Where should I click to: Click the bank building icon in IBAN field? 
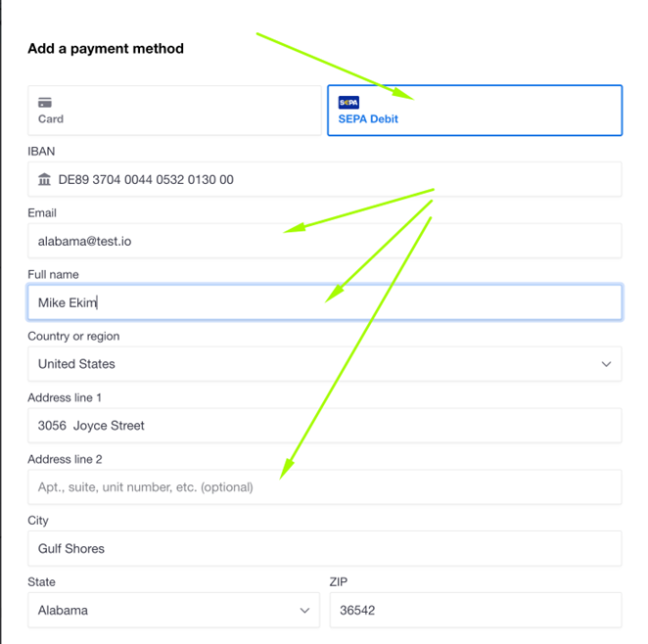(x=44, y=179)
